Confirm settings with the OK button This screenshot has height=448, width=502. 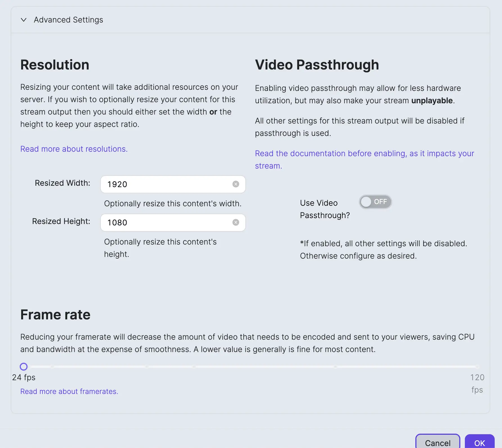pyautogui.click(x=479, y=443)
